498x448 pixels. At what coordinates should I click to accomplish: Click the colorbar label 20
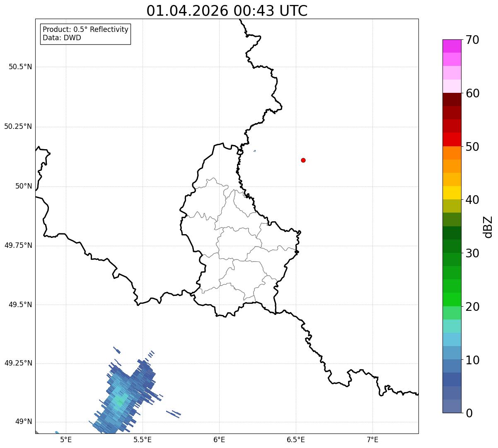click(472, 307)
